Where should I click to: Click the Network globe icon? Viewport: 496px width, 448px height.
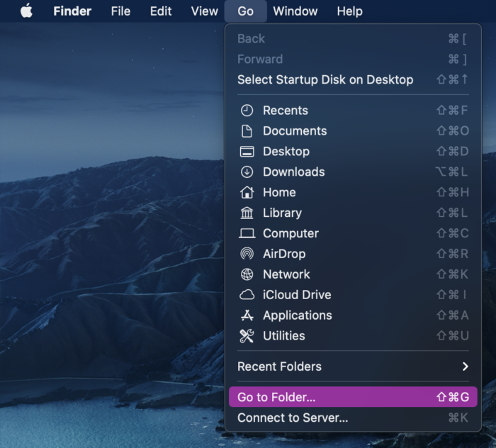coord(247,274)
